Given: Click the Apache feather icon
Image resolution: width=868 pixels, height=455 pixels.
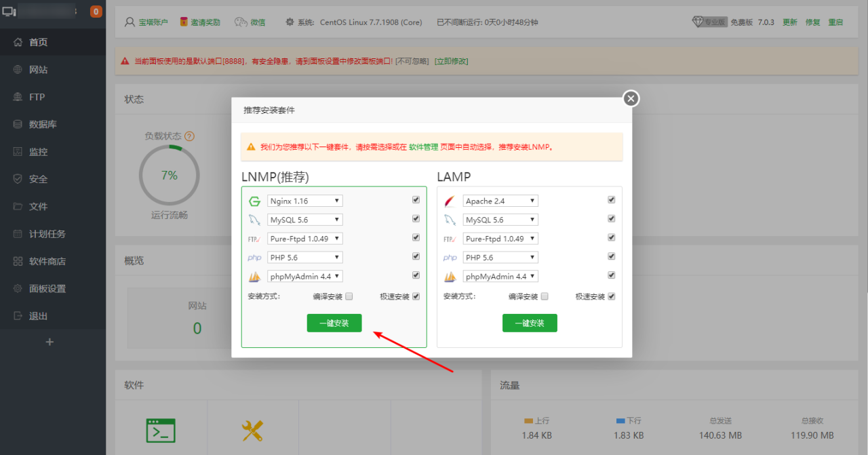Looking at the screenshot, I should [450, 201].
